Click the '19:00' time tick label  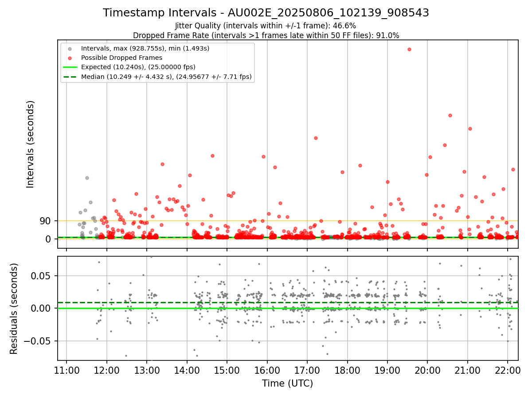click(387, 370)
